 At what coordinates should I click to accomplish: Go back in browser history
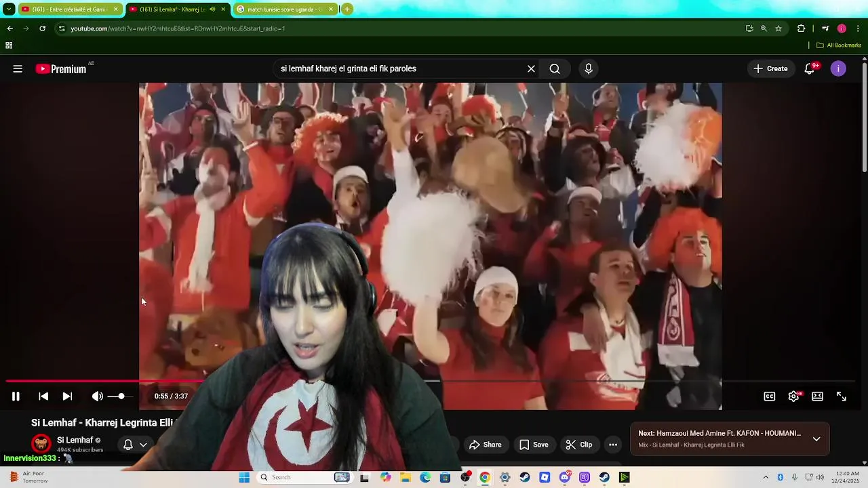pos(9,28)
